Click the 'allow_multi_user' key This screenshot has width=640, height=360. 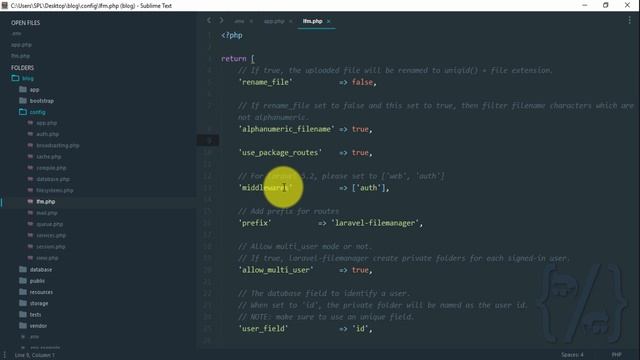[276, 270]
